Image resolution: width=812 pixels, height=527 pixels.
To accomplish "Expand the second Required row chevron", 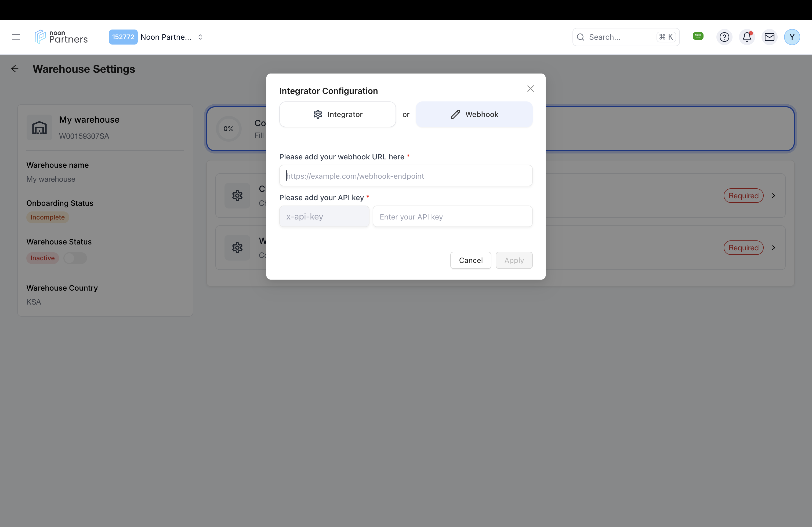I will point(773,248).
